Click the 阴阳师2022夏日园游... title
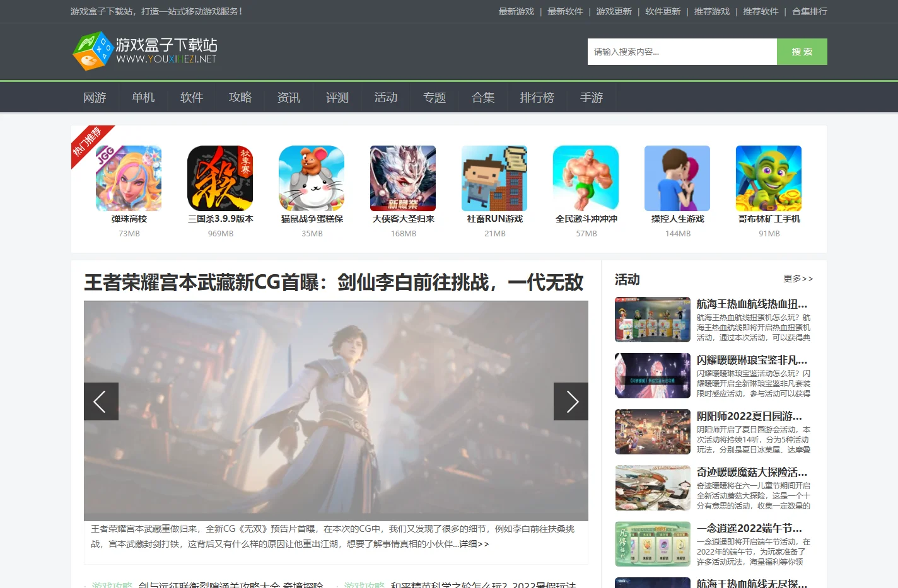 [x=749, y=416]
